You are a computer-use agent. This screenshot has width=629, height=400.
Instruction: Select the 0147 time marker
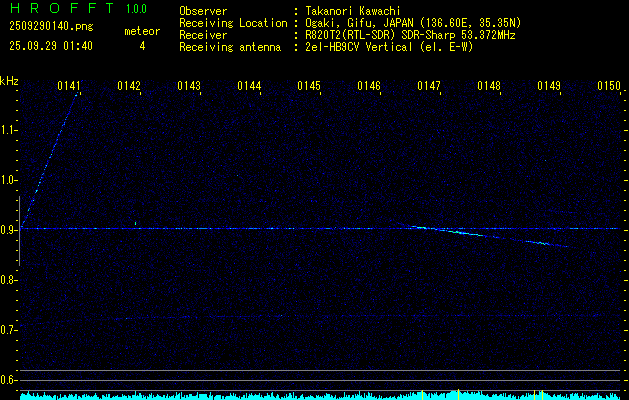pyautogui.click(x=429, y=87)
